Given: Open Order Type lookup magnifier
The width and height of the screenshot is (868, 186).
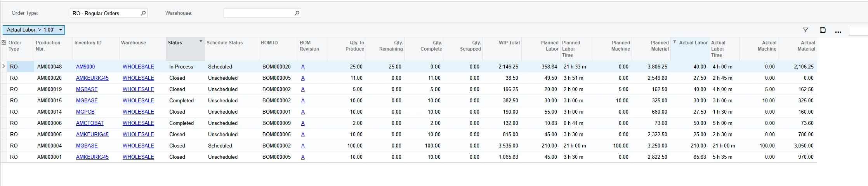Looking at the screenshot, I should coord(143,13).
